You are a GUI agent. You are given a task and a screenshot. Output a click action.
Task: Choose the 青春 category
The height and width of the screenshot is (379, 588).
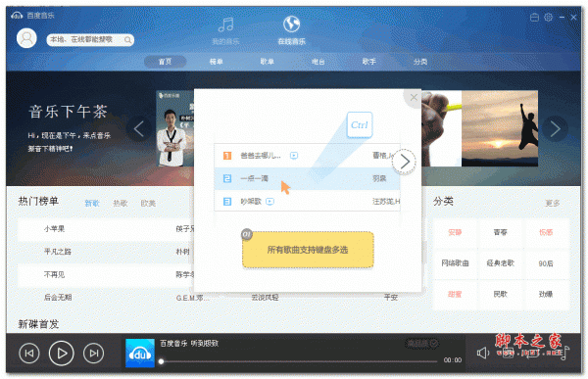click(500, 232)
